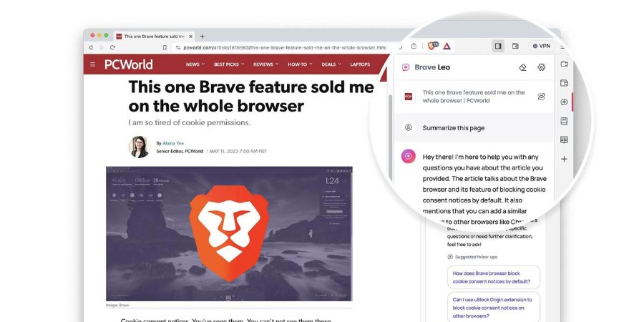
Task: Open Brave Talk video icon in sidebar
Action: point(565,64)
